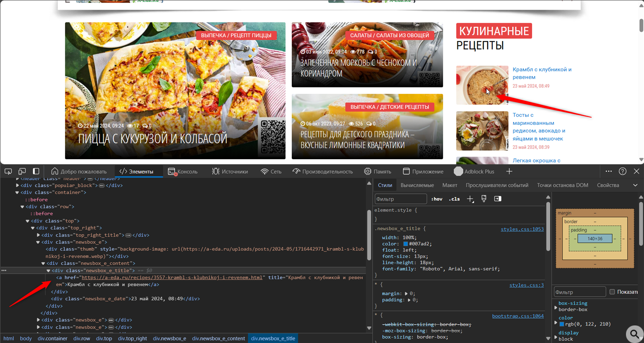Click the Крамбл recipe thumbnail image
This screenshot has width=644, height=343.
(482, 85)
